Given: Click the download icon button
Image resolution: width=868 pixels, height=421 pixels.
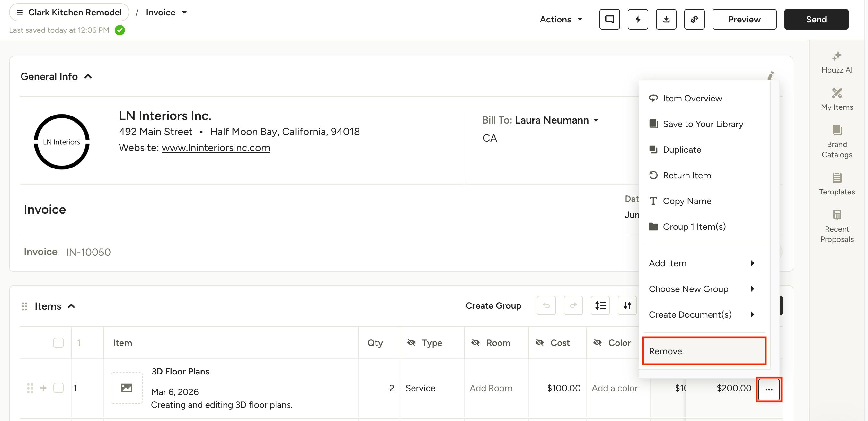Looking at the screenshot, I should click(x=666, y=19).
